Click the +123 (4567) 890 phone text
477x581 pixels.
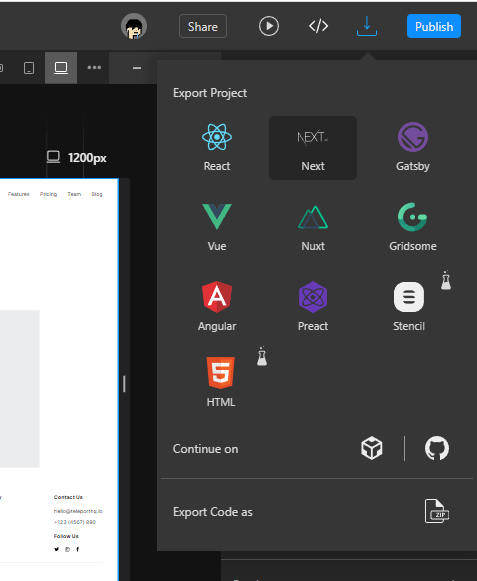[75, 522]
